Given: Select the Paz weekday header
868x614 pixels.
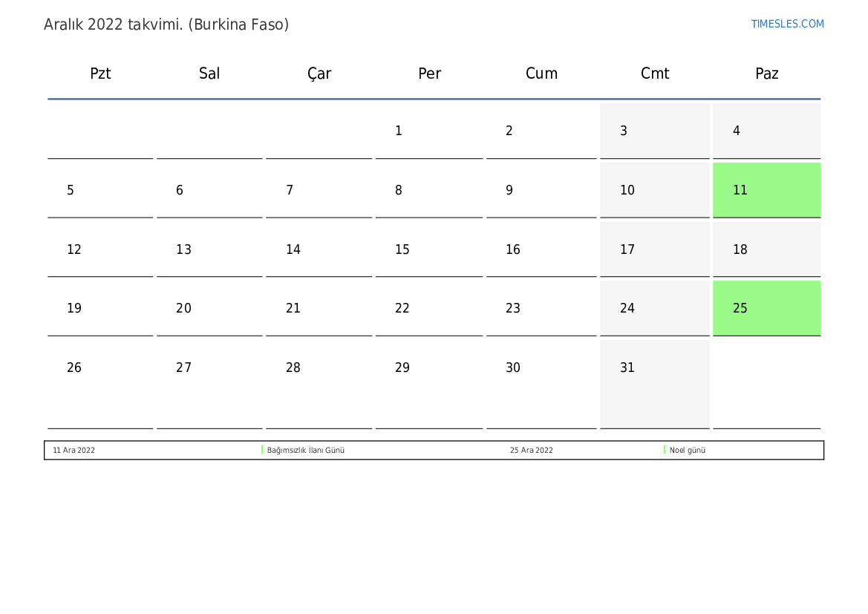Looking at the screenshot, I should click(x=766, y=74).
